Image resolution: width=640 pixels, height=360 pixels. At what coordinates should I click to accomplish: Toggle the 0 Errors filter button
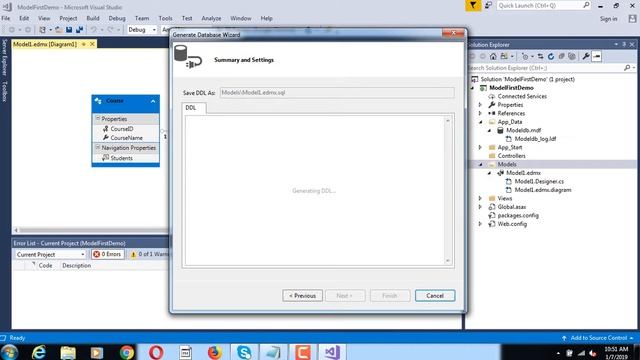pyautogui.click(x=107, y=254)
